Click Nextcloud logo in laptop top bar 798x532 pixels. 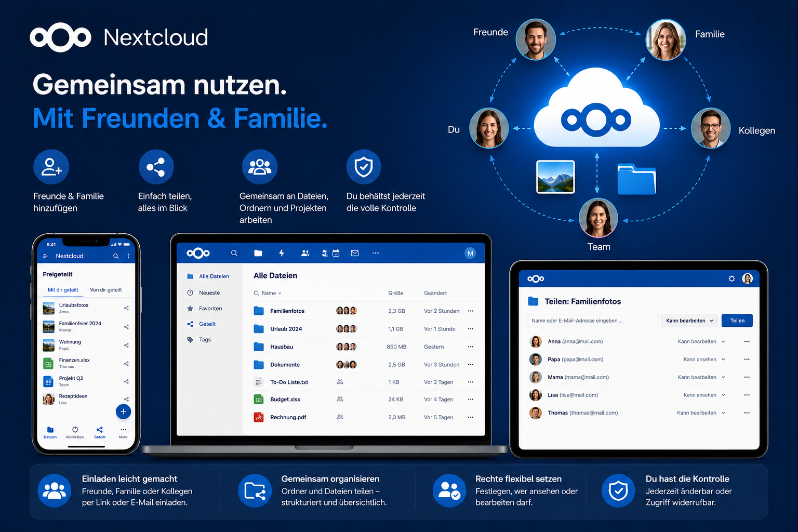198,253
